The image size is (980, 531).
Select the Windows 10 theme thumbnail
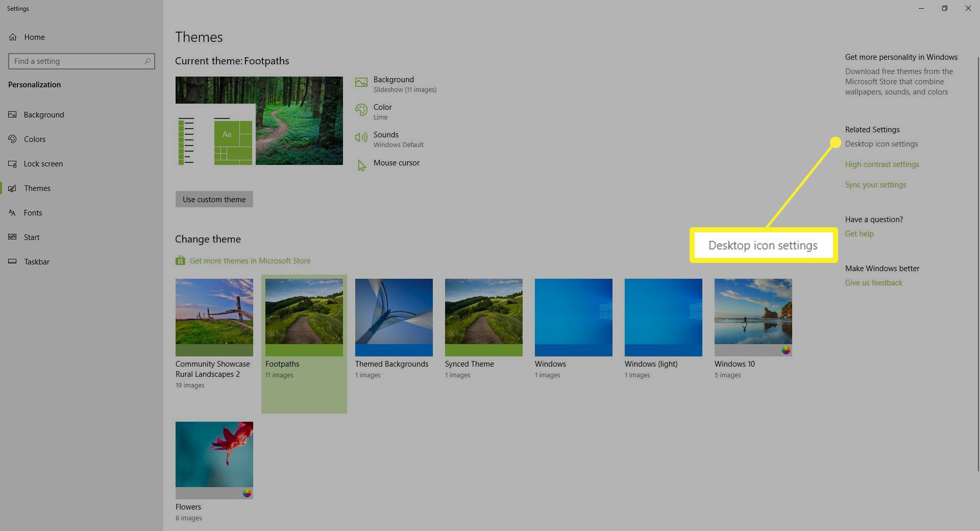pyautogui.click(x=753, y=318)
